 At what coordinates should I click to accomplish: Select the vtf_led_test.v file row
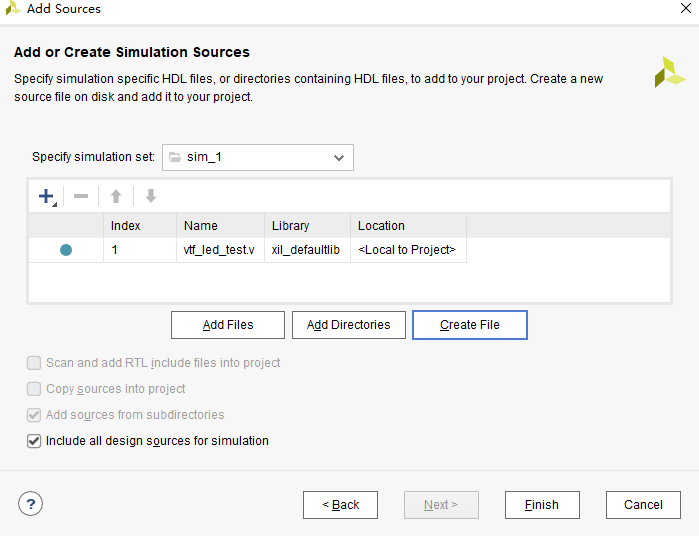221,250
